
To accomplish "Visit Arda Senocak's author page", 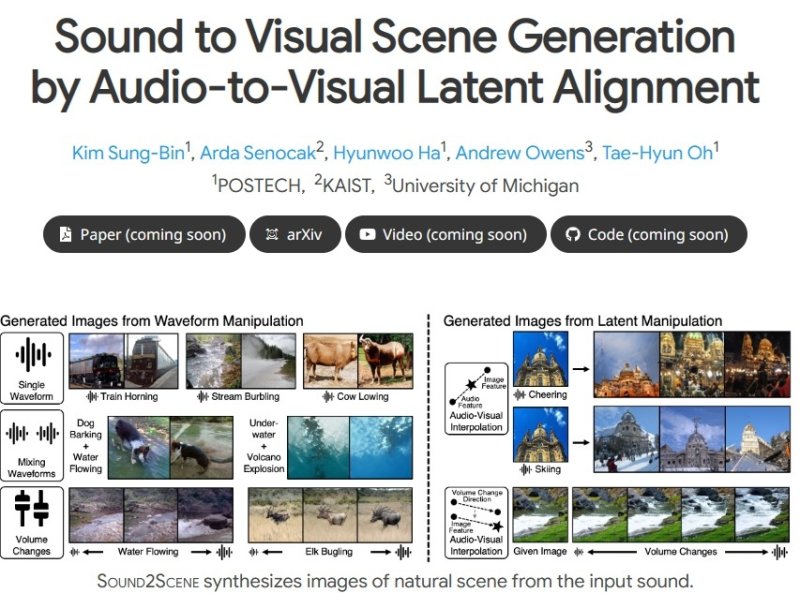I will click(260, 153).
